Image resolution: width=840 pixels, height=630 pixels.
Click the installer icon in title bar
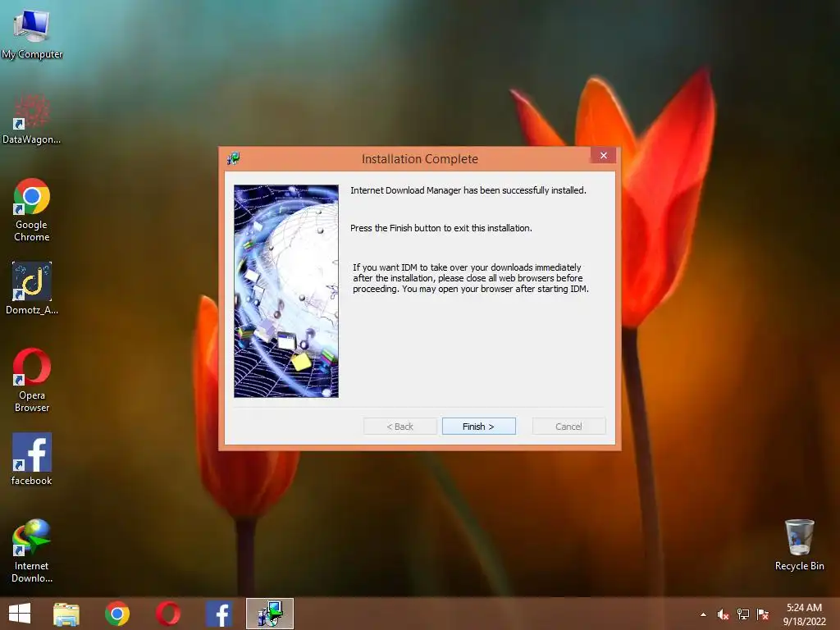coord(233,158)
